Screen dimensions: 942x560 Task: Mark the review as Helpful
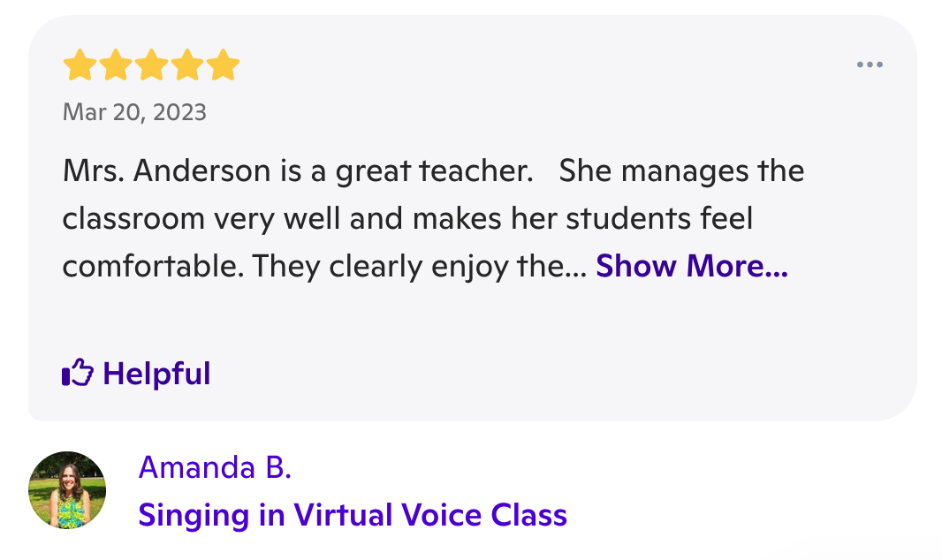pos(136,374)
